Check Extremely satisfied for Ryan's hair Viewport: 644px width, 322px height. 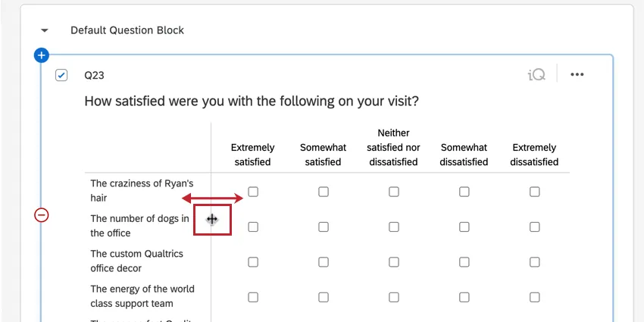[x=253, y=192]
